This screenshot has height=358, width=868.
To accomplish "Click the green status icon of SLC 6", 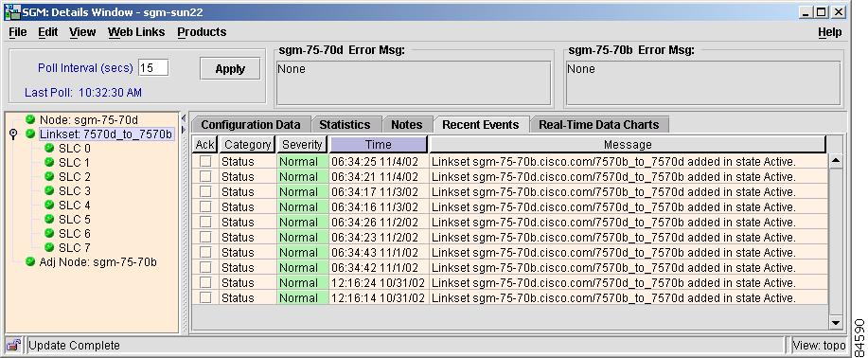I will click(49, 233).
